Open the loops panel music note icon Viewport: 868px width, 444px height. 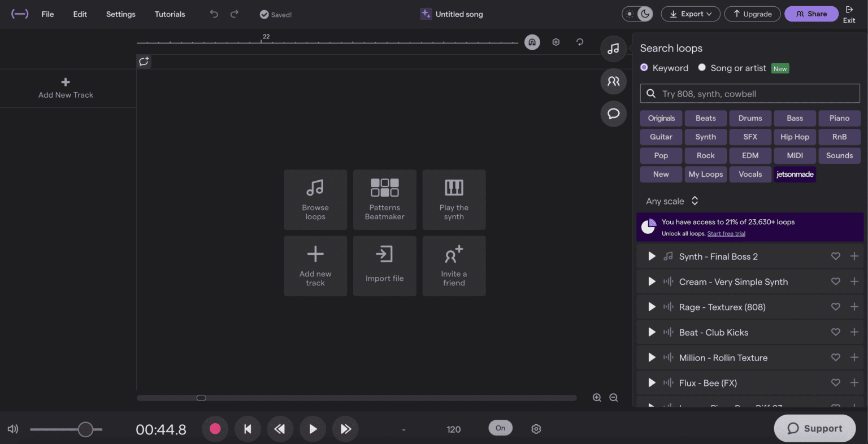point(613,49)
